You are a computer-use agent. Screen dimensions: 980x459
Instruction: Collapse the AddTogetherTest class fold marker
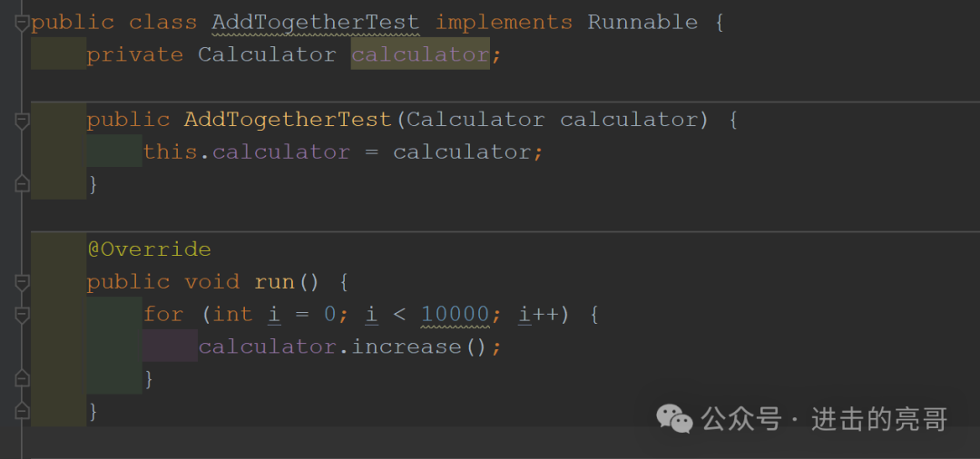tap(22, 24)
